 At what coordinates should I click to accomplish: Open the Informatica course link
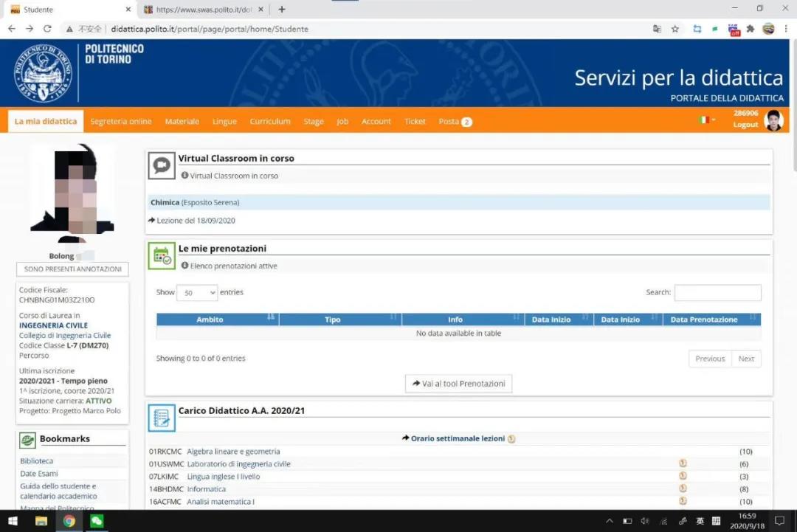coord(207,488)
